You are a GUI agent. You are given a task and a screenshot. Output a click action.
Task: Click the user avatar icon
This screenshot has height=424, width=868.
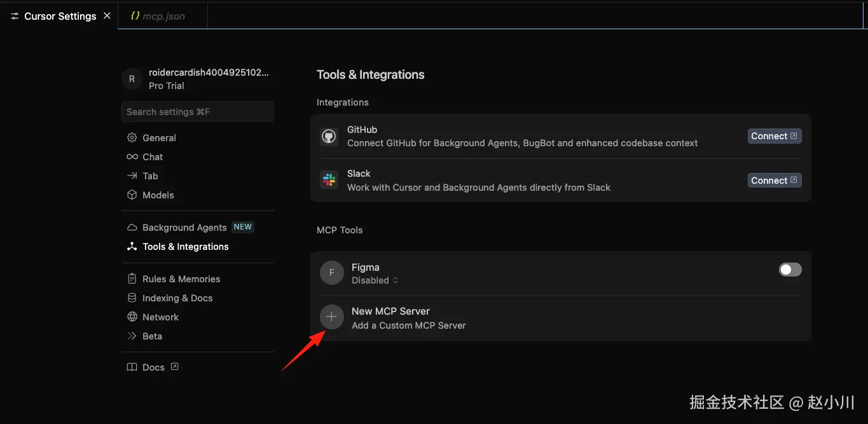coord(132,79)
